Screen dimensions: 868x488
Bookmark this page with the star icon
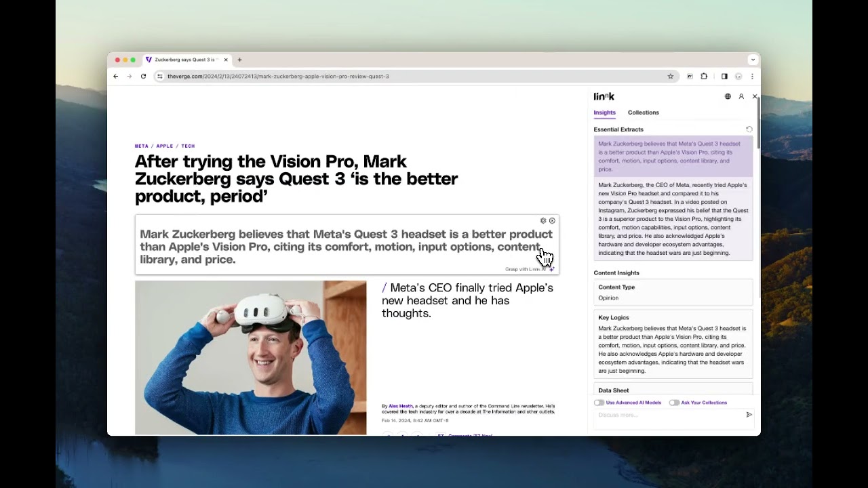[x=671, y=77]
